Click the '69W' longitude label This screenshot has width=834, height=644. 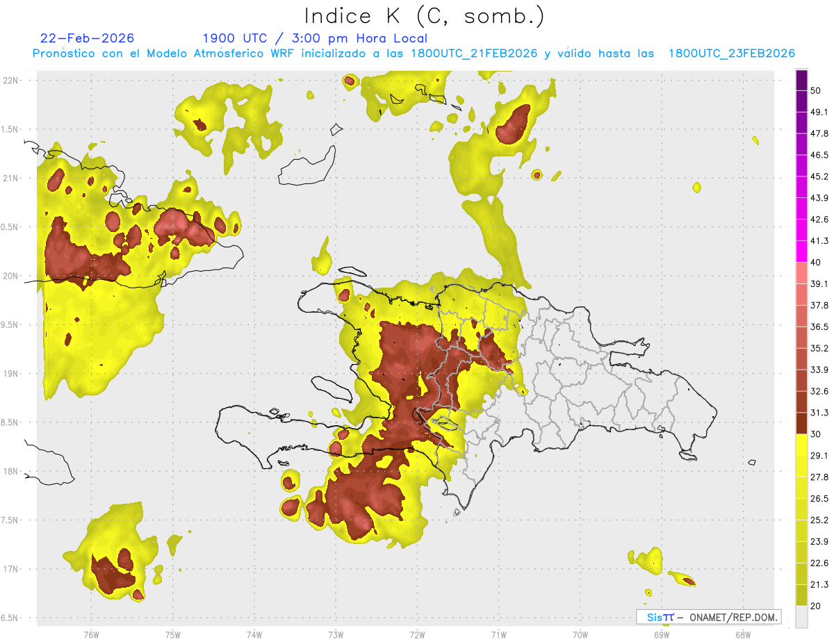(x=662, y=635)
